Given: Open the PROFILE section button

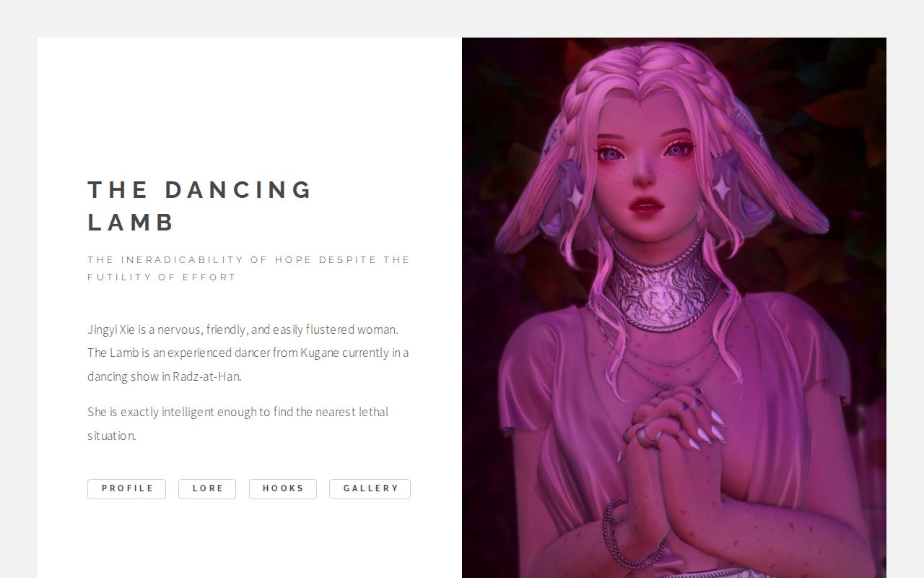Looking at the screenshot, I should (x=126, y=488).
